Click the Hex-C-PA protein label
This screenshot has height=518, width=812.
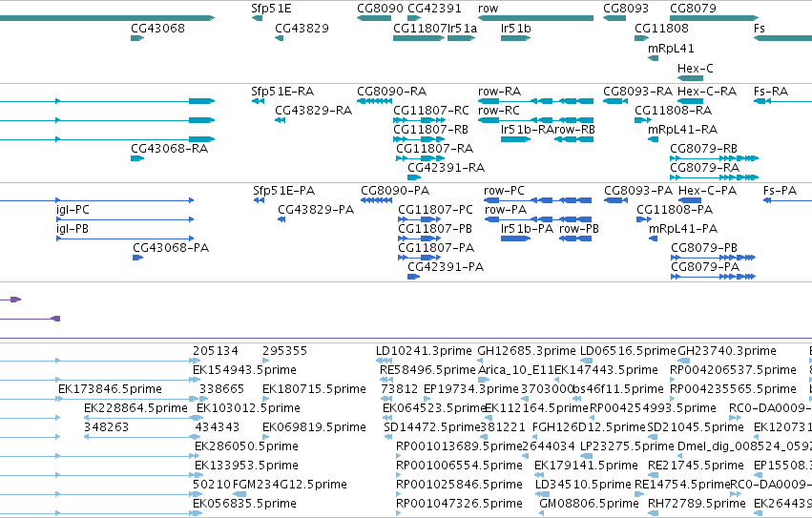707,191
